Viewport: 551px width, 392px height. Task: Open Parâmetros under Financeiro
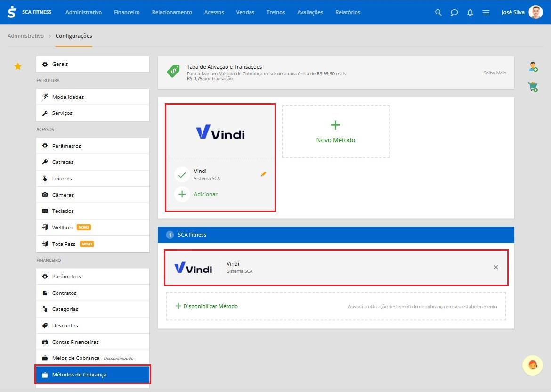(x=93, y=277)
